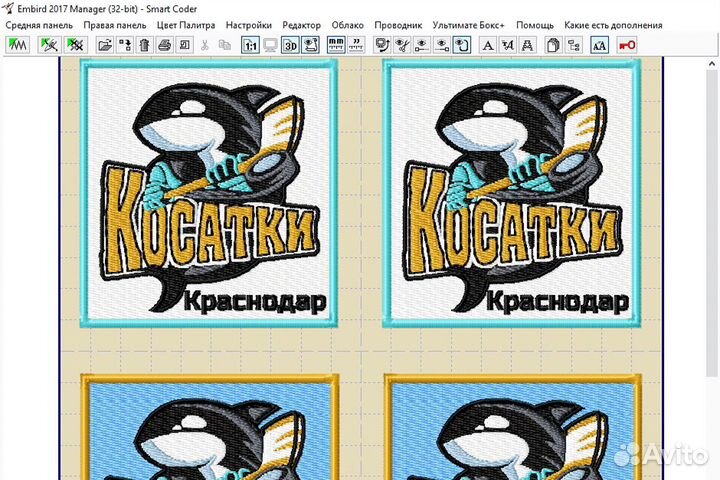The width and height of the screenshot is (720, 480).
Task: Toggle the mm units button
Action: click(x=335, y=45)
